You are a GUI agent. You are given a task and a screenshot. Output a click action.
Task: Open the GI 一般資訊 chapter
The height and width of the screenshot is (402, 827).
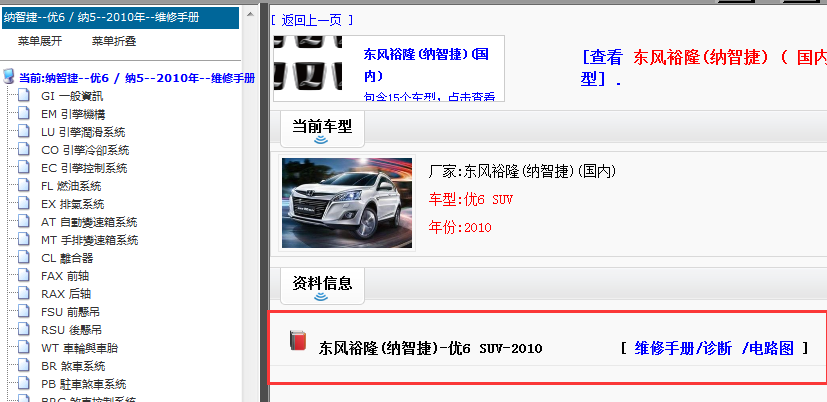[x=72, y=97]
